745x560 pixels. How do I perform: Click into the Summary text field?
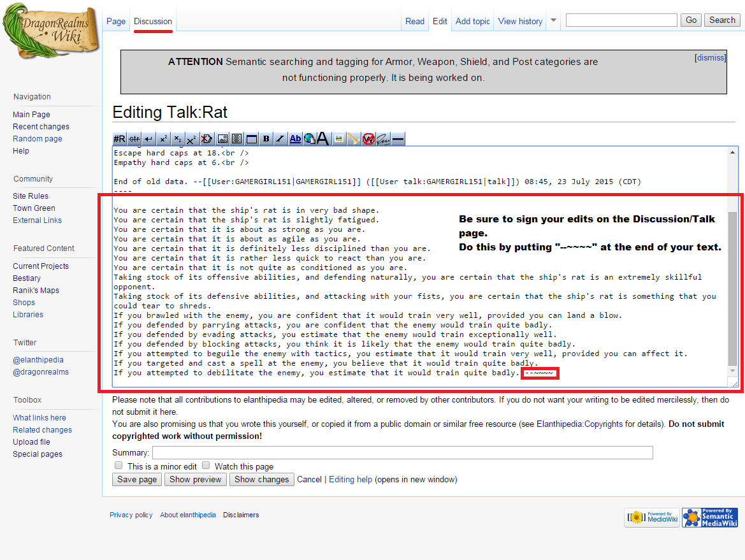[402, 452]
